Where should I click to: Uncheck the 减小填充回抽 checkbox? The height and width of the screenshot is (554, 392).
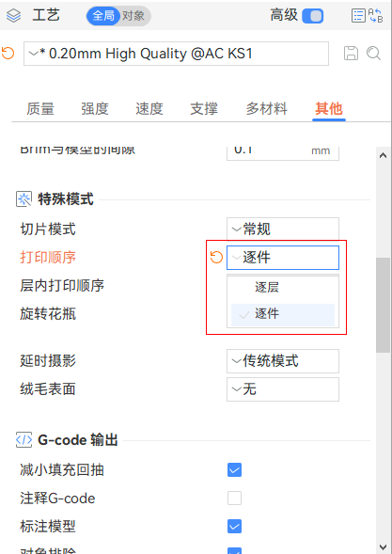tap(234, 470)
